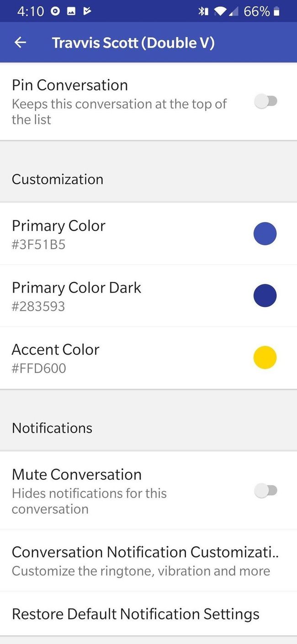Select the dark blue Primary Color Dark circle
The image size is (297, 644).
265,295
